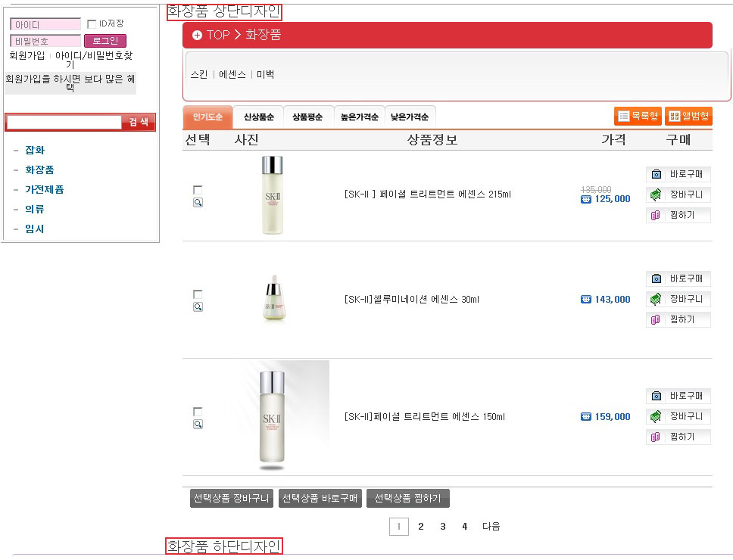733x560 pixels.
Task: Click 바로구매 for 페이셜 트리트먼트 에센스 215ml
Action: pos(678,174)
